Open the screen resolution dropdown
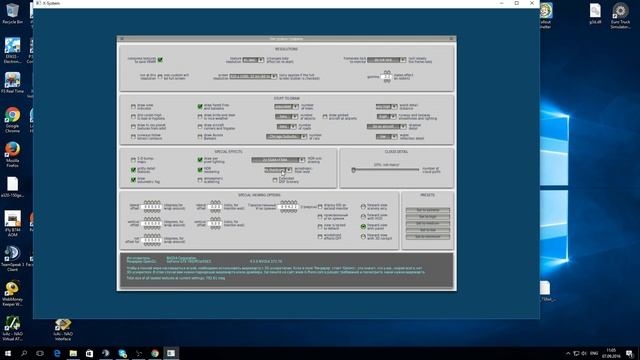This screenshot has width=640, height=360. click(253, 76)
